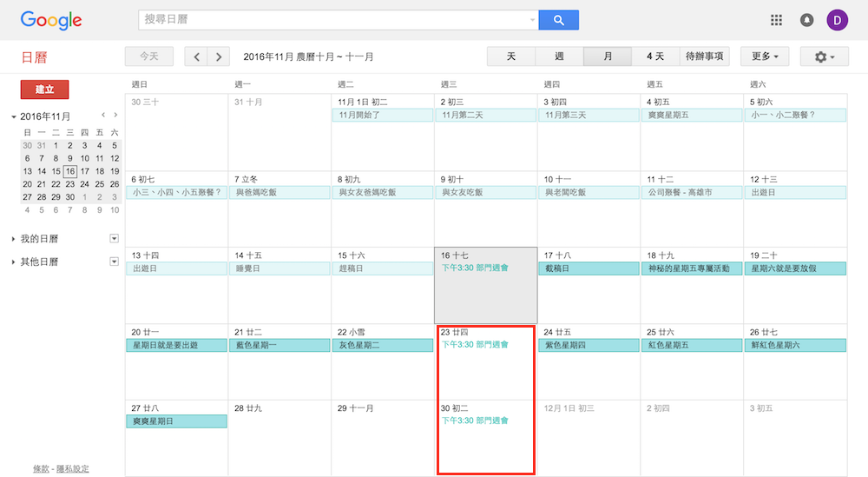Expand 我的日曆 section
The height and width of the screenshot is (477, 868).
tap(14, 239)
